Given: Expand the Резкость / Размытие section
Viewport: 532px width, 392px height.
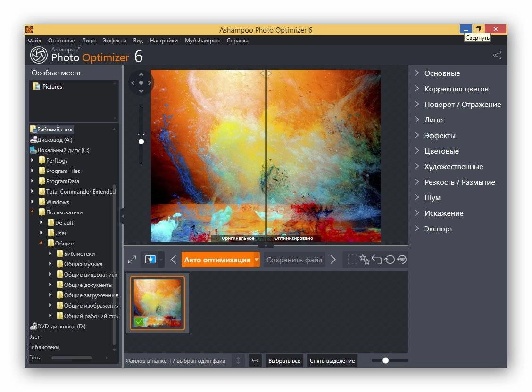Looking at the screenshot, I should pyautogui.click(x=417, y=181).
